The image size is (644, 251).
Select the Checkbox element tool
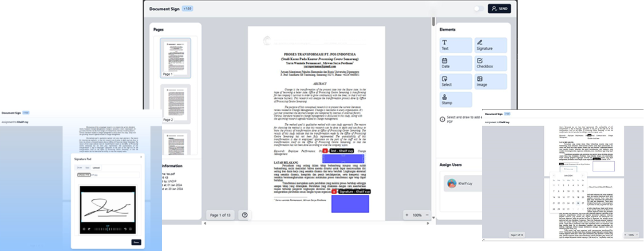491,64
